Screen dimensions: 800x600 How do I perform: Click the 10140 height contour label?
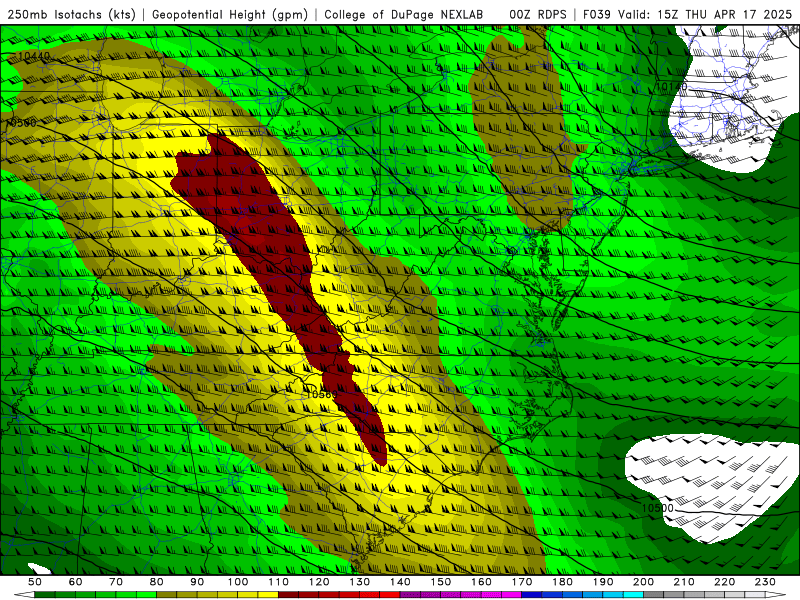click(x=671, y=87)
